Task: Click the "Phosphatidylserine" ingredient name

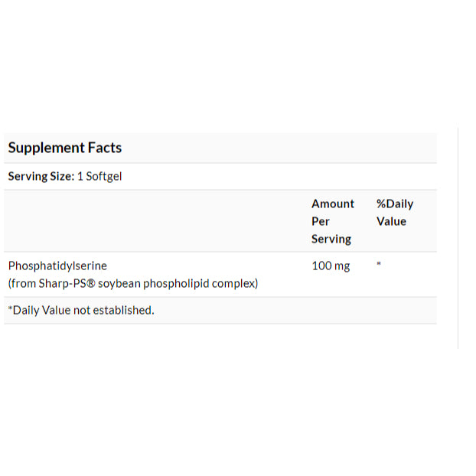Action: pos(57,266)
